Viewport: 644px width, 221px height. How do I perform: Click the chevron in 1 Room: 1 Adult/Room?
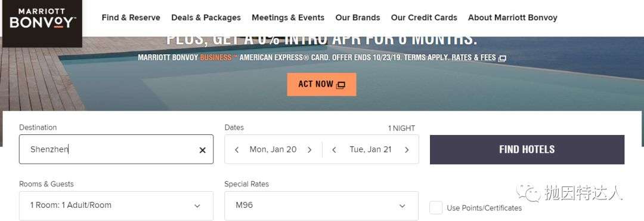(197, 206)
